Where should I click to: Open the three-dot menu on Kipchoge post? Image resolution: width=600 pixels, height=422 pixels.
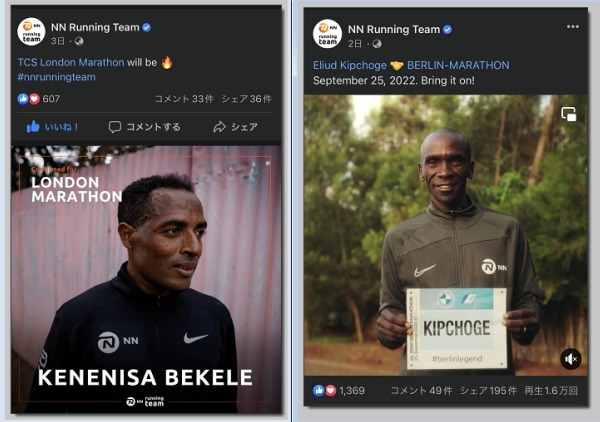(572, 27)
